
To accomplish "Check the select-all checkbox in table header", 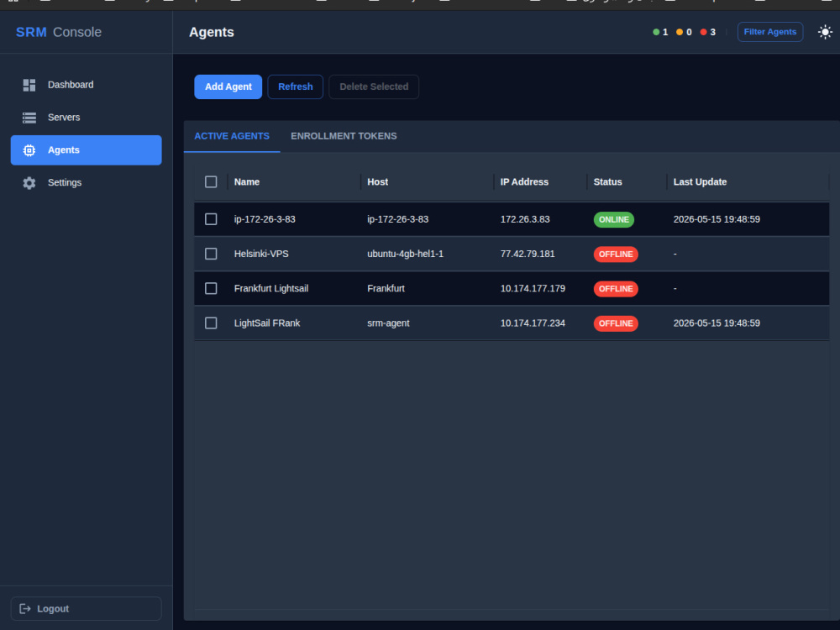I will (x=211, y=182).
